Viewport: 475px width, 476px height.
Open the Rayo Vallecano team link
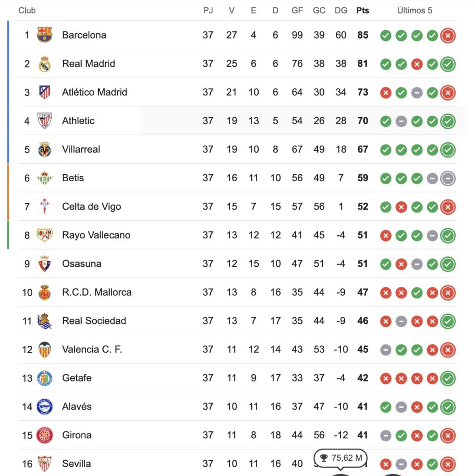click(x=96, y=235)
